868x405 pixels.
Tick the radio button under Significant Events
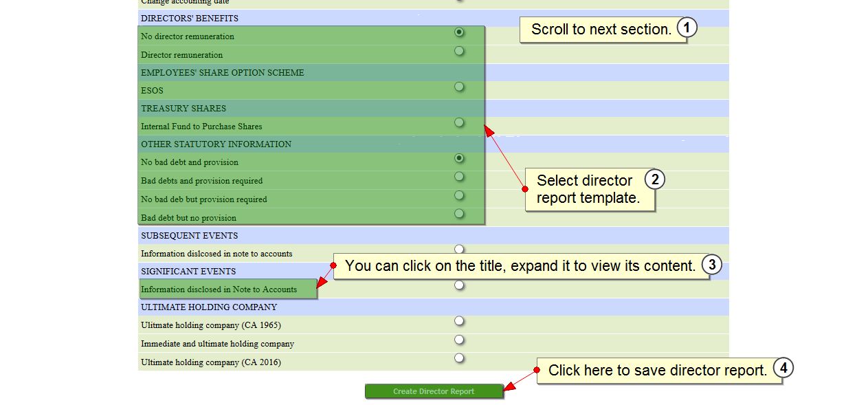(x=459, y=285)
